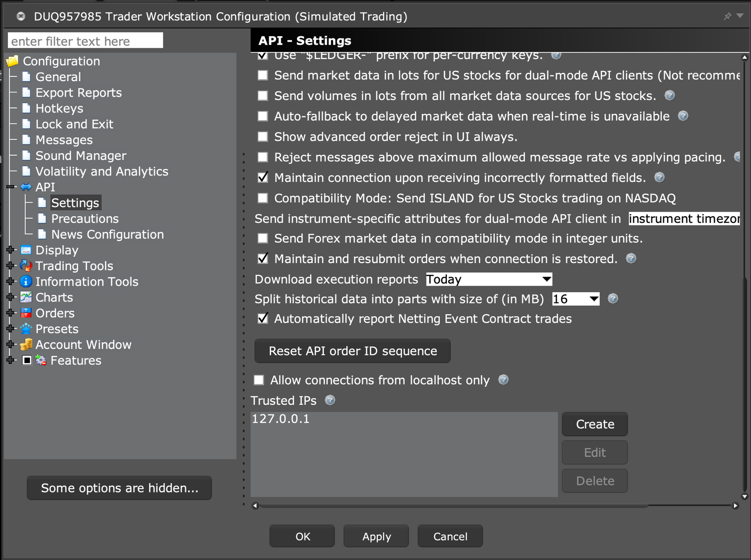Collapse the API tree node
This screenshot has height=560, width=751.
coord(10,187)
